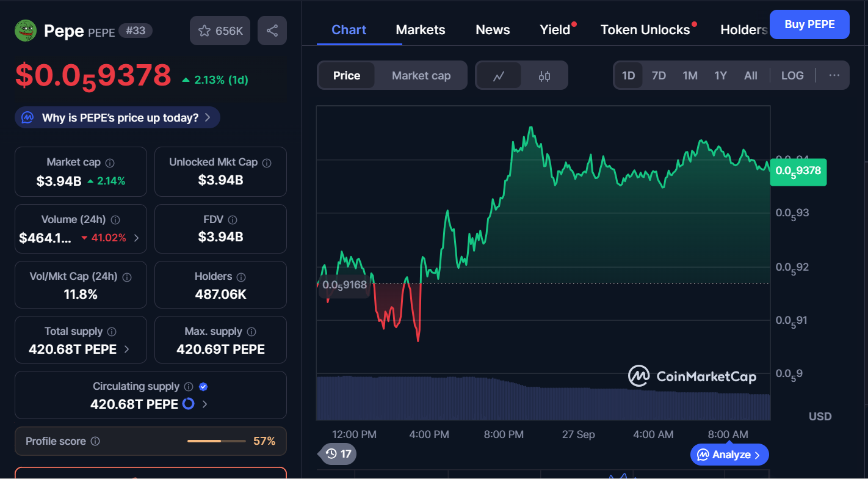Screen dimensions: 868x479
Task: Click the AI icon beside Why is PEPE's price up
Action: point(27,118)
